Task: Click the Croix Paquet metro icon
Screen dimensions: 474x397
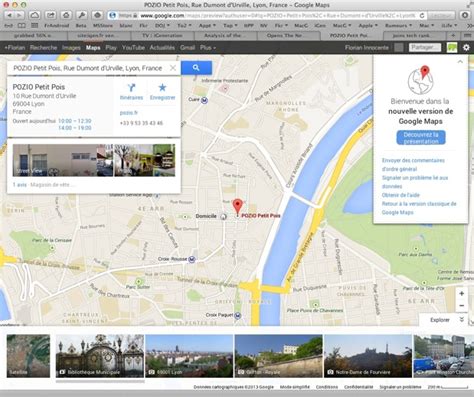Action: 237,315
